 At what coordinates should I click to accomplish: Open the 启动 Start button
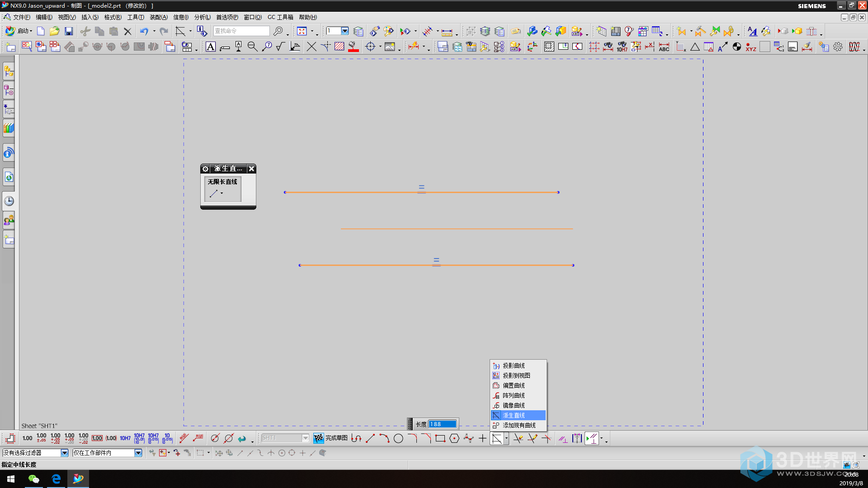point(19,31)
